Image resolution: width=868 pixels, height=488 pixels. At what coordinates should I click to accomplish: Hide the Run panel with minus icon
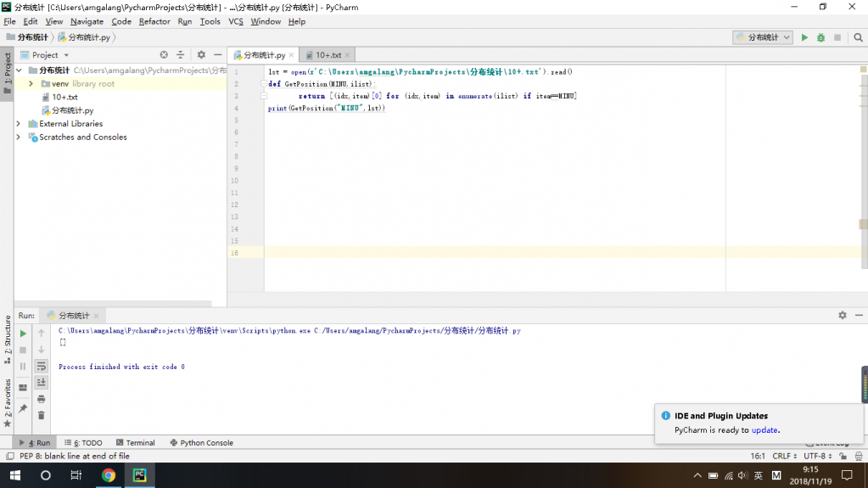[859, 315]
